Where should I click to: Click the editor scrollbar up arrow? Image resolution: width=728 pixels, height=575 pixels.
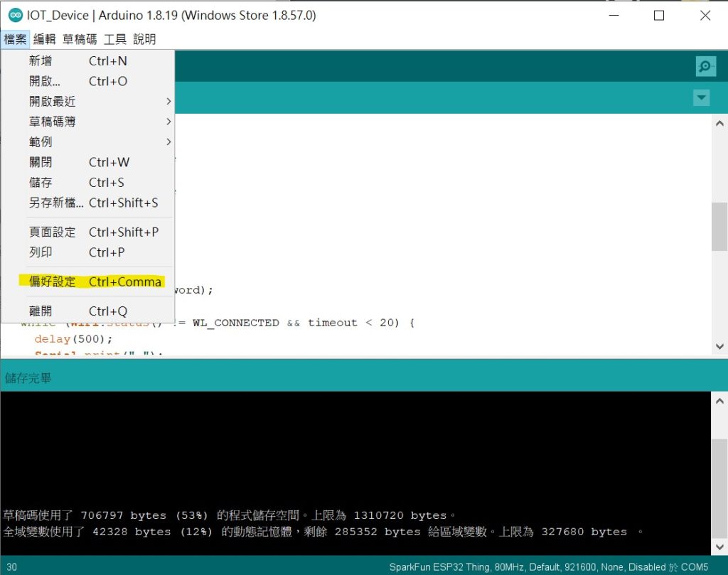[719, 124]
